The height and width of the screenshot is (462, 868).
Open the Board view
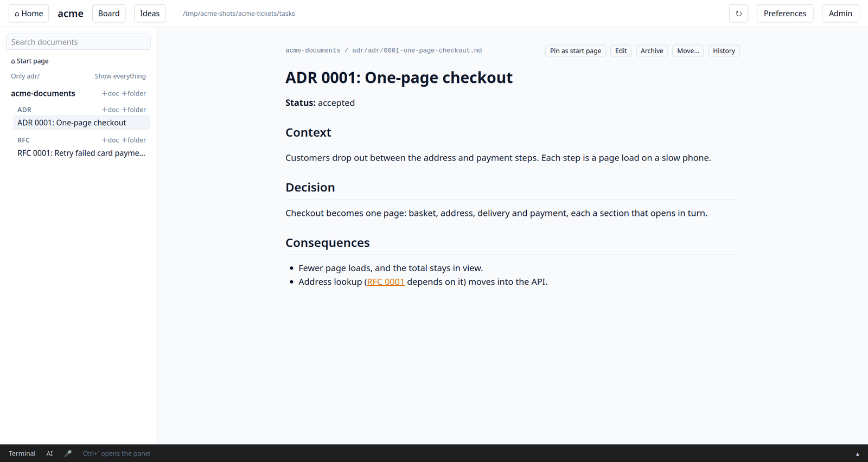(x=108, y=14)
